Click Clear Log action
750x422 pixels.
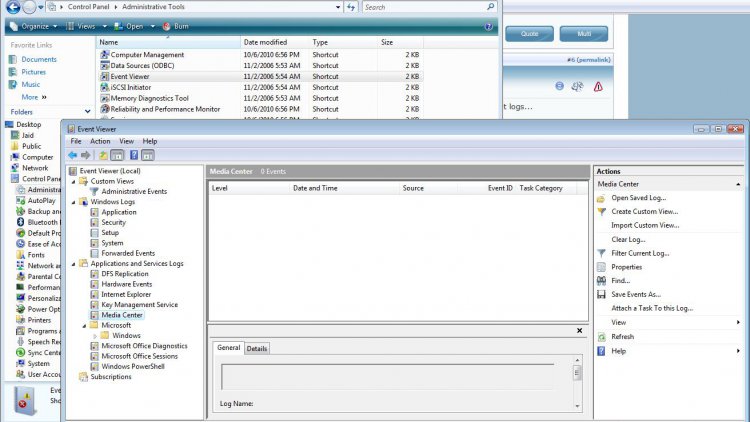tap(628, 240)
